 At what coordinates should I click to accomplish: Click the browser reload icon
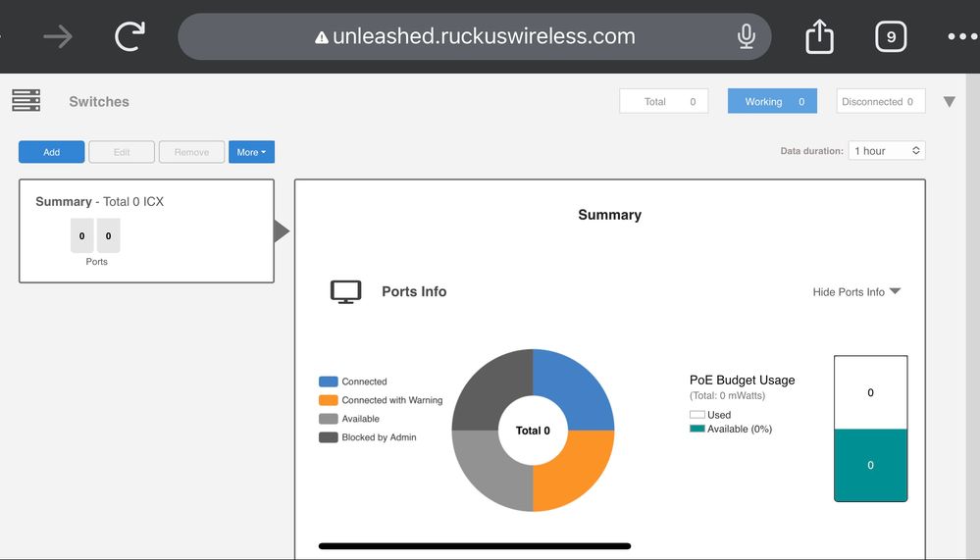[129, 37]
